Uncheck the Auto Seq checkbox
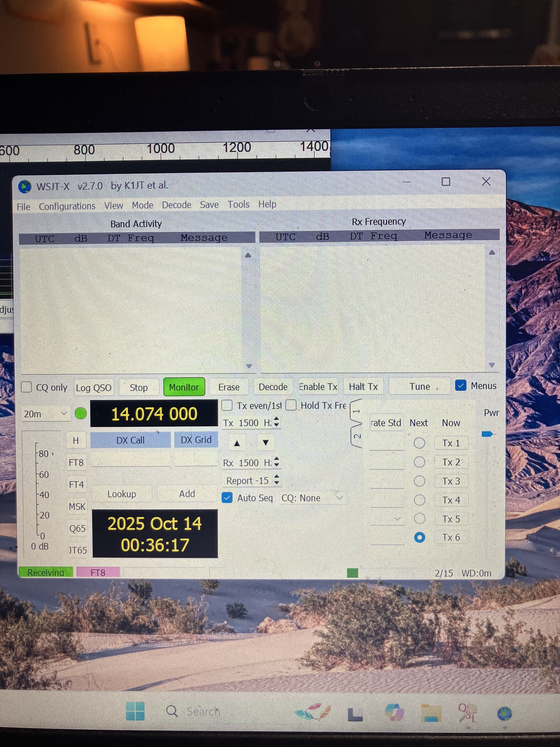Image resolution: width=560 pixels, height=747 pixels. point(227,498)
